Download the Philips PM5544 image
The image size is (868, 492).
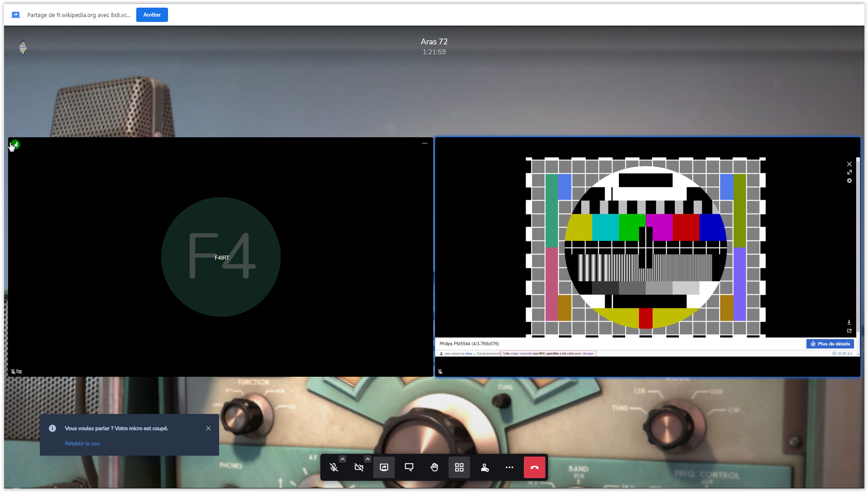[x=849, y=322]
